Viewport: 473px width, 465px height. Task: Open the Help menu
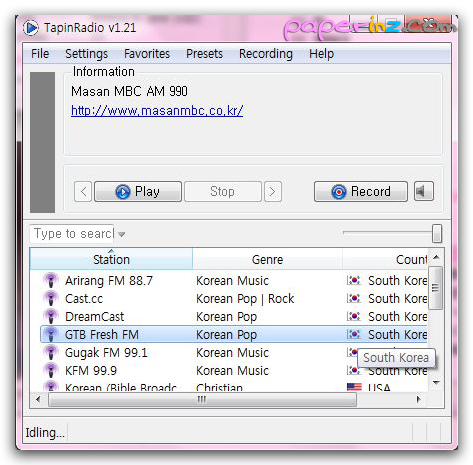(321, 54)
